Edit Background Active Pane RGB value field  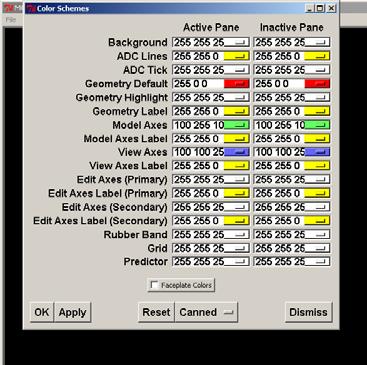(x=198, y=42)
